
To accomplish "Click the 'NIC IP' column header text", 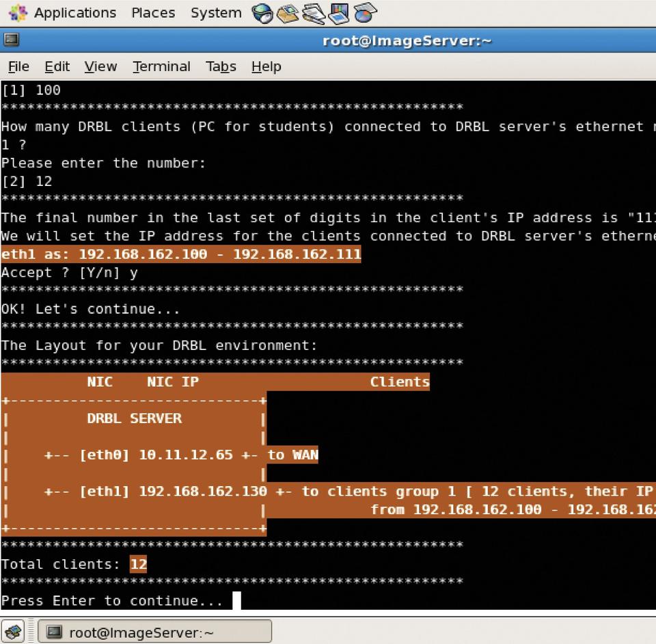I will 173,381.
